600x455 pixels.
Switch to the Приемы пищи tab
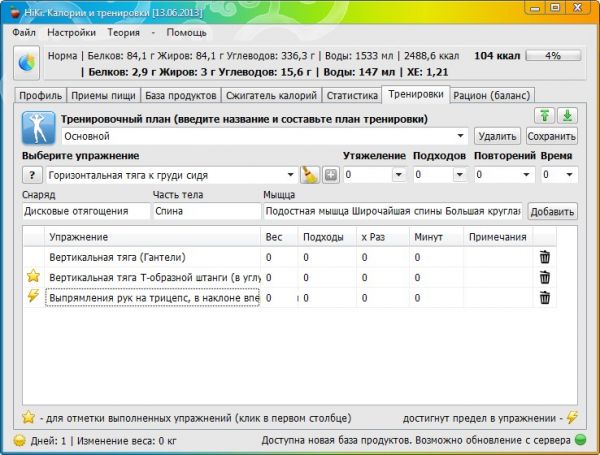103,96
